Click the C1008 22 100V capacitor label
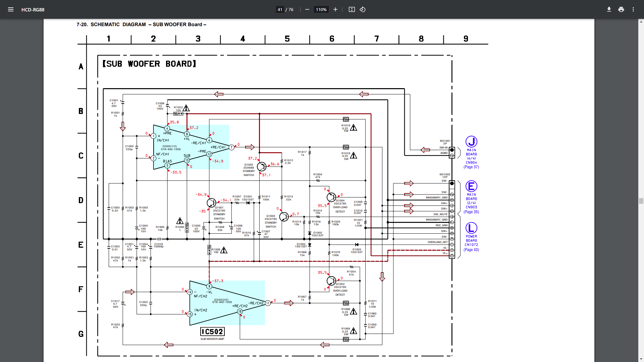The width and height of the screenshot is (644, 362). [x=160, y=106]
